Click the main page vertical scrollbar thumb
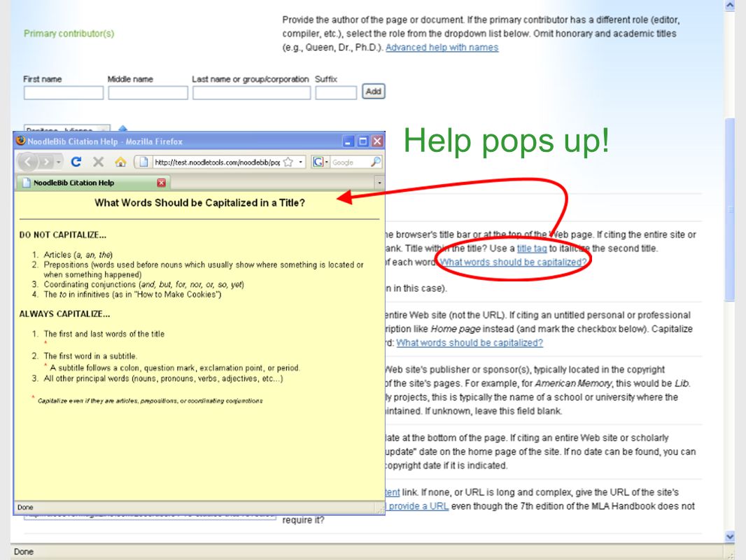This screenshot has height=560, width=746. point(730,209)
